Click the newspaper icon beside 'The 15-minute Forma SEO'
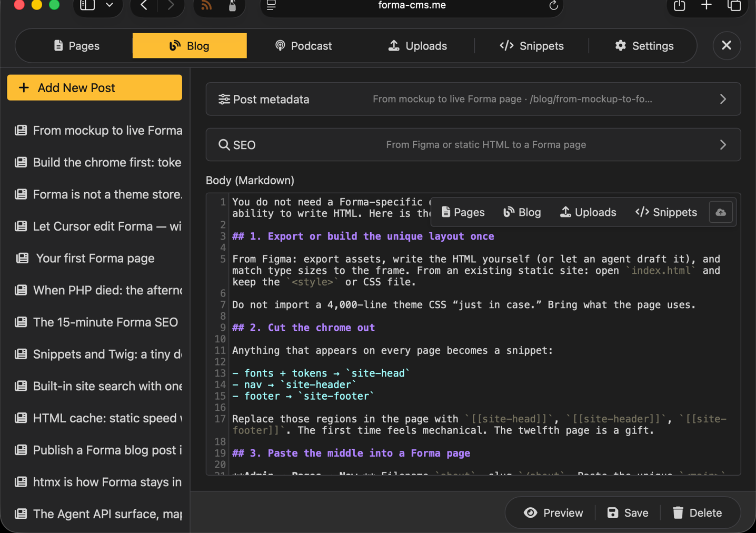 tap(21, 322)
